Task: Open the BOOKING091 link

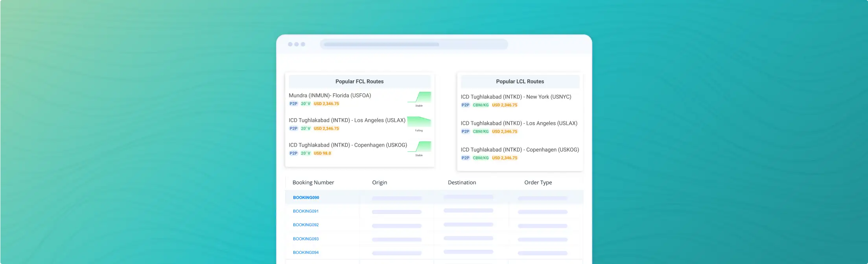Action: coord(306,211)
